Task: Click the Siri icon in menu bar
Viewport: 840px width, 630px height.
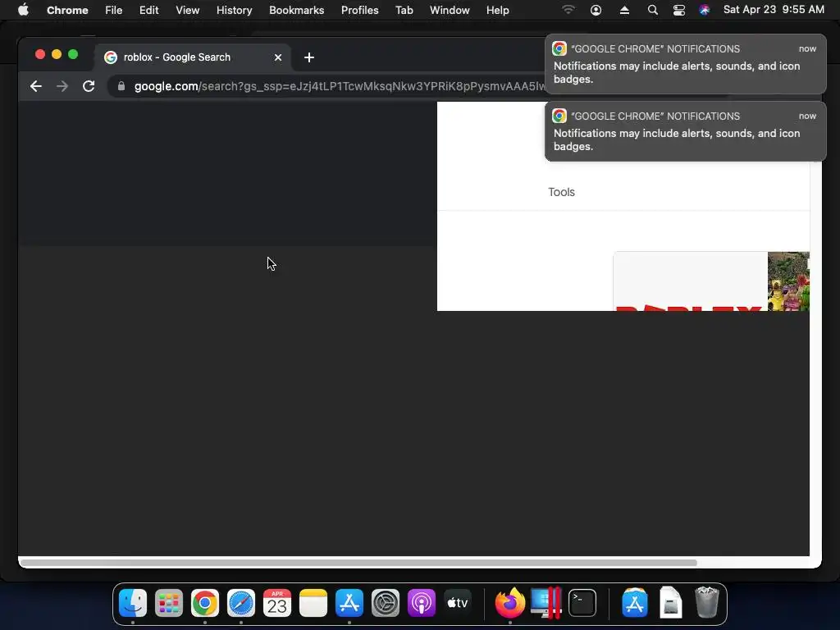Action: click(705, 10)
